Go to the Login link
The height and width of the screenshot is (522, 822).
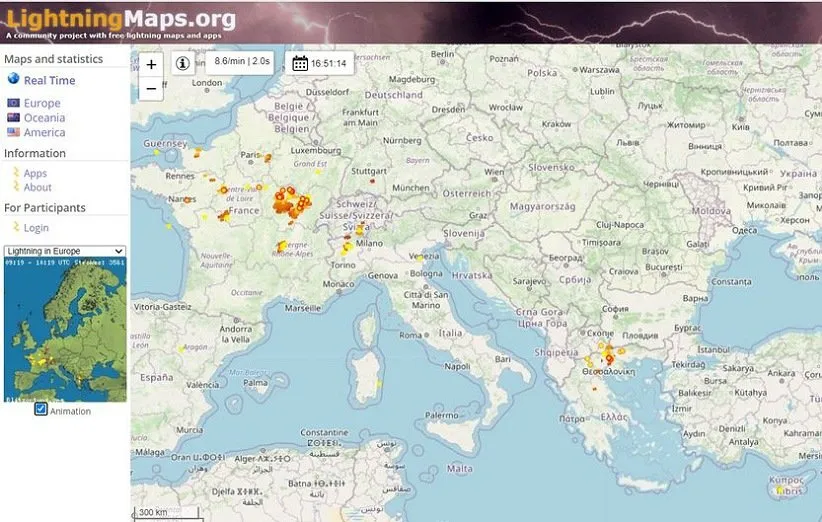(36, 228)
